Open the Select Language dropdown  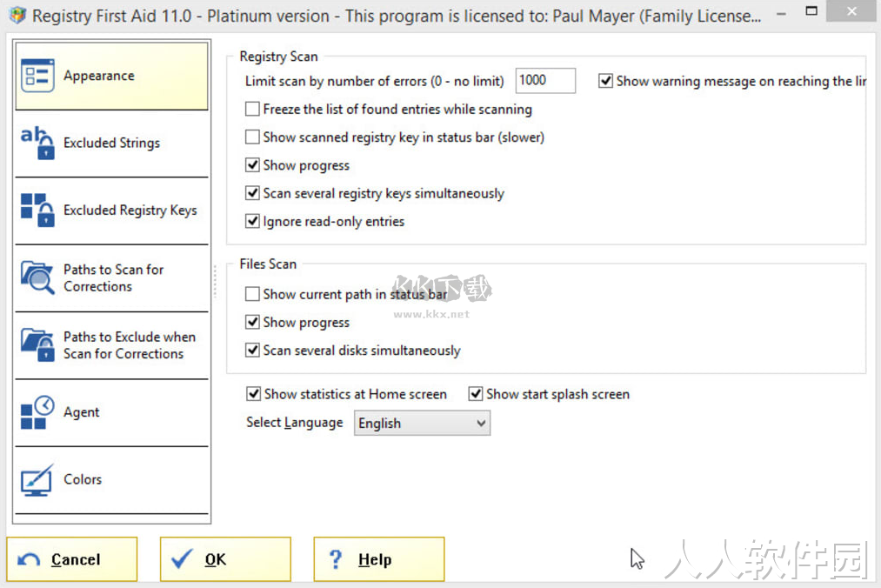[x=422, y=423]
